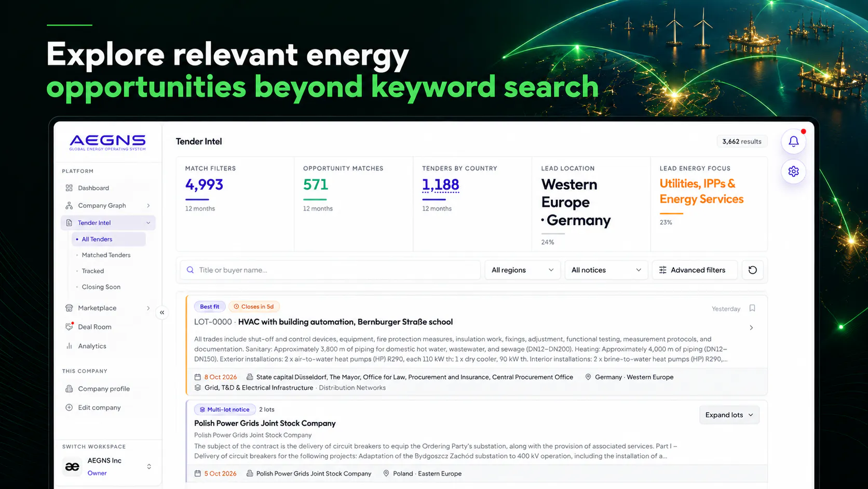Click the 8 Oct 2026 deadline date
This screenshot has width=868, height=489.
220,377
